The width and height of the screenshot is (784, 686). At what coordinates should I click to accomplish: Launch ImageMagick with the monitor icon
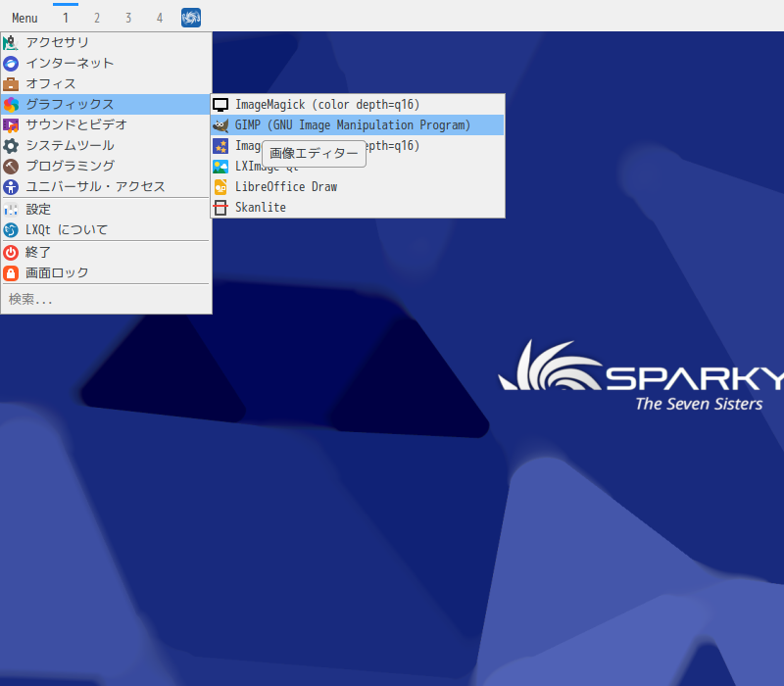358,105
